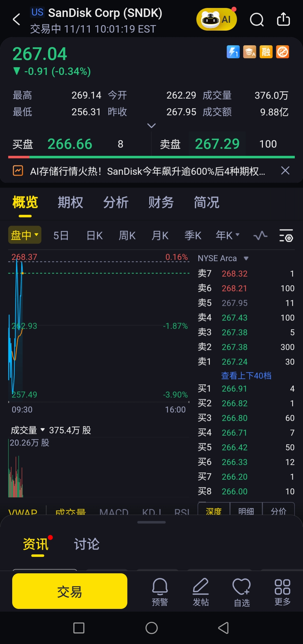303x644 pixels.
Task: Tap Android back triangle button
Action: 223,628
